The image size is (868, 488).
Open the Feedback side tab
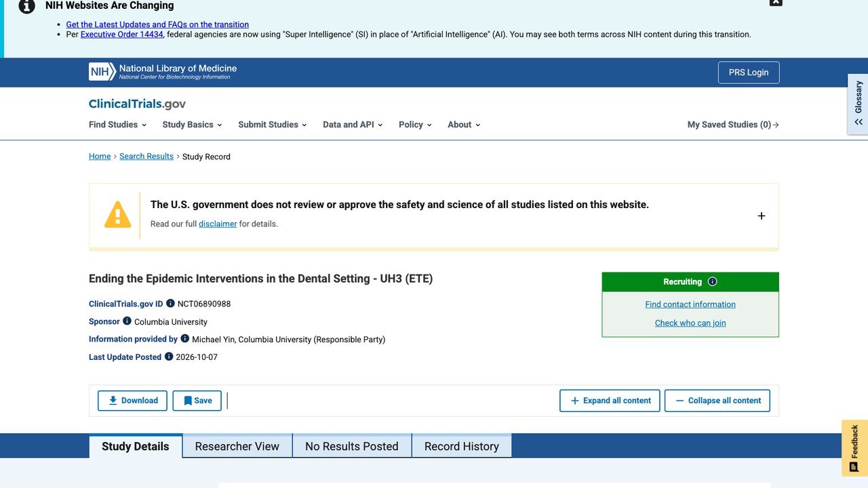click(x=854, y=448)
